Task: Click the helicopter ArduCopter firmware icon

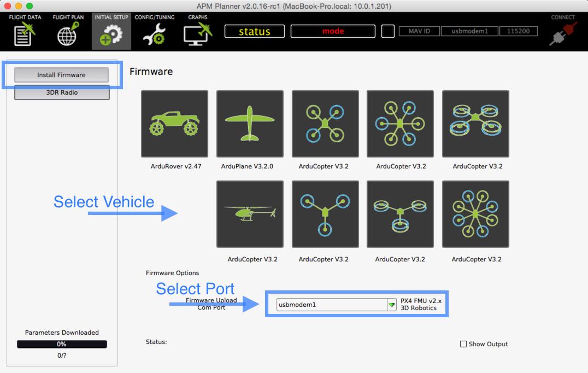Action: click(x=250, y=214)
